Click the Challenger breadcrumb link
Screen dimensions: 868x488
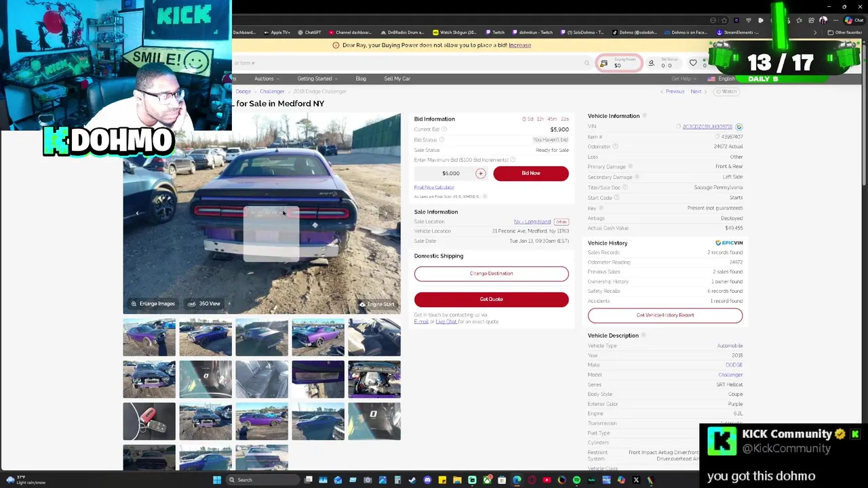[x=272, y=91]
